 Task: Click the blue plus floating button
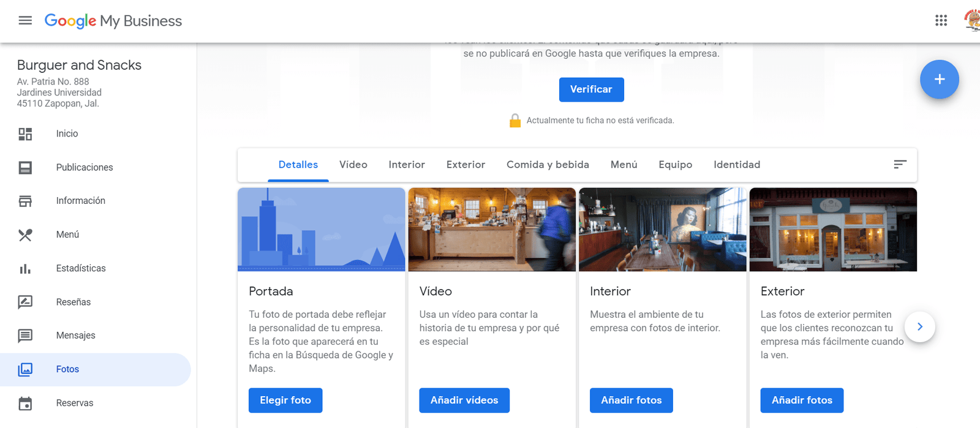940,80
